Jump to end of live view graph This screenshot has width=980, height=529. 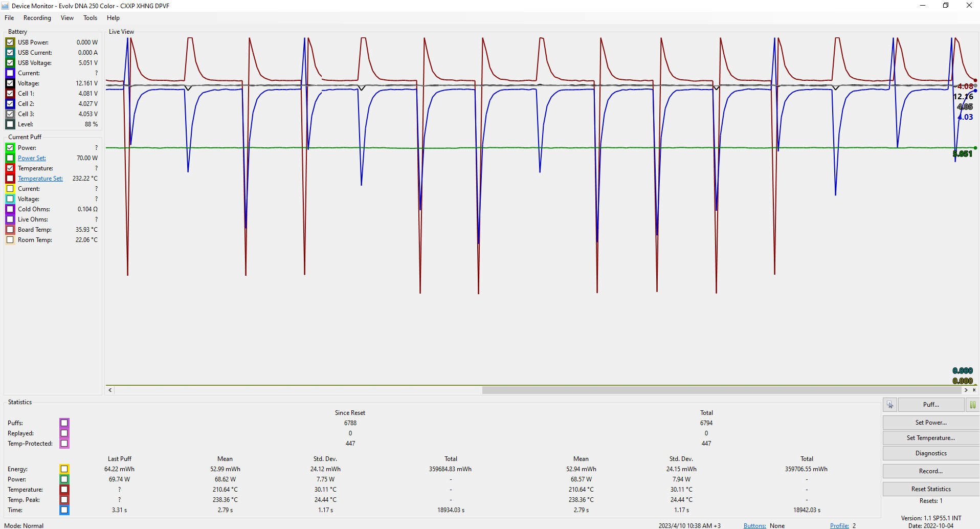tap(974, 390)
